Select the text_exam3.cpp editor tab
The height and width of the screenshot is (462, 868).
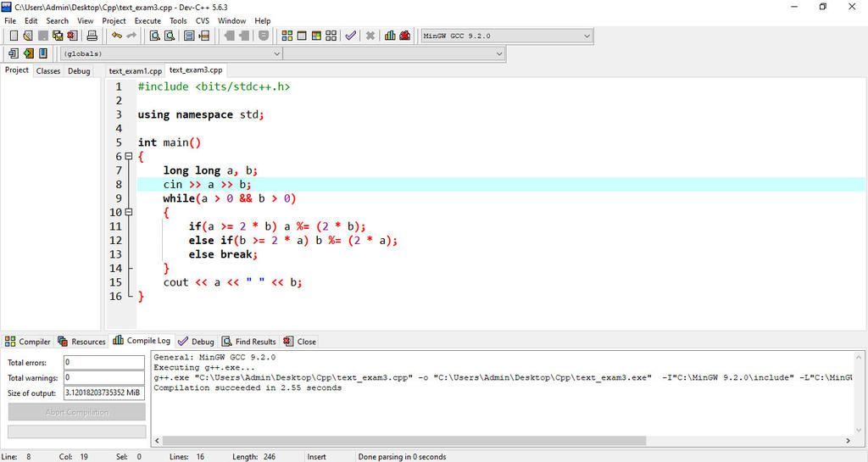196,70
